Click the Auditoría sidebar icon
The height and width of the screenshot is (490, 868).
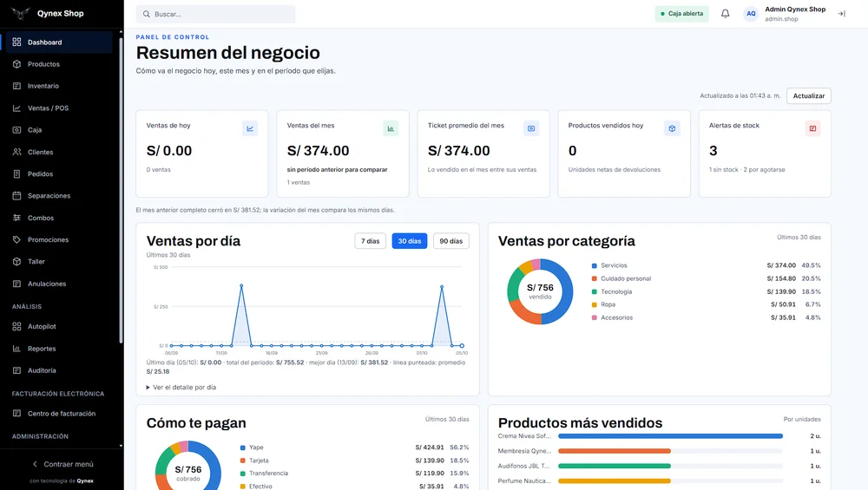click(16, 370)
